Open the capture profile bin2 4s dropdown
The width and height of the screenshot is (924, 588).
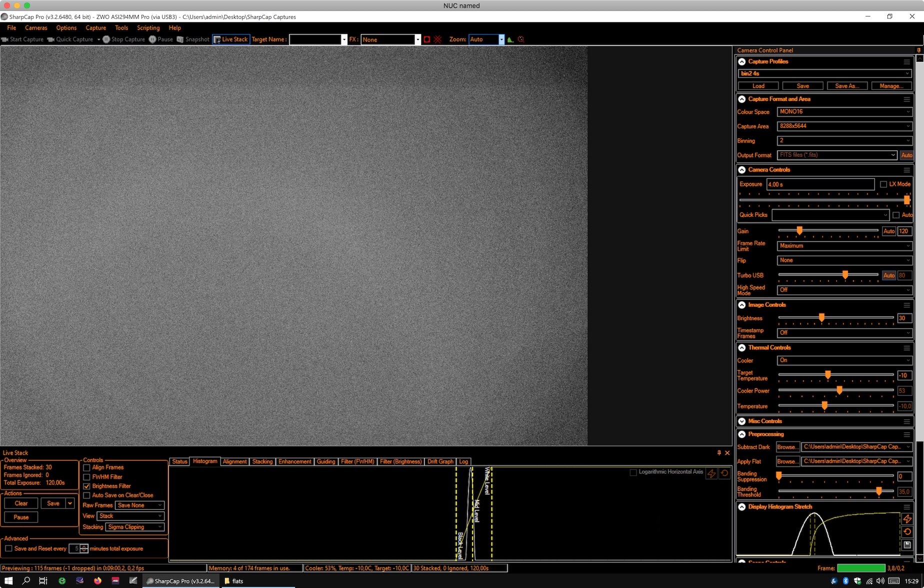coord(825,73)
